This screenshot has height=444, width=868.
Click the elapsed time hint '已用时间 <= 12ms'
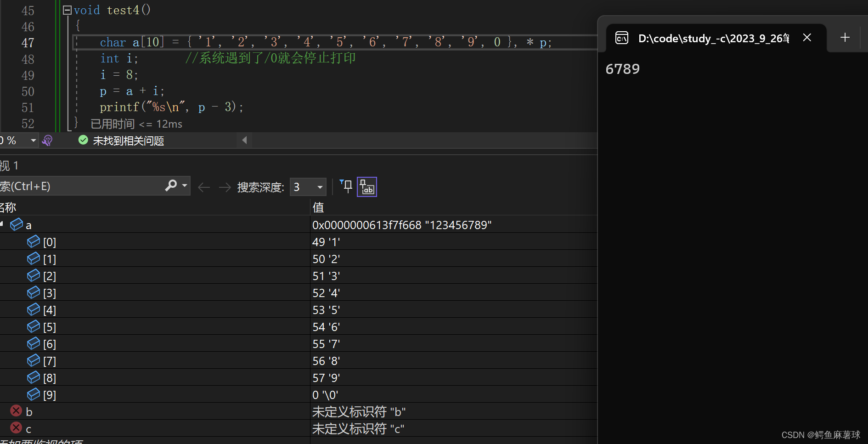pyautogui.click(x=136, y=124)
